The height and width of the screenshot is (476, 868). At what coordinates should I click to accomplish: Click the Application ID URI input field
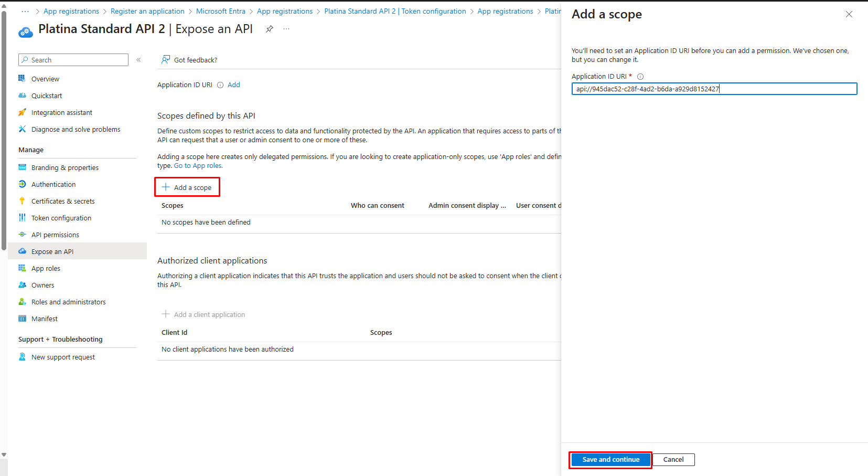(x=713, y=89)
